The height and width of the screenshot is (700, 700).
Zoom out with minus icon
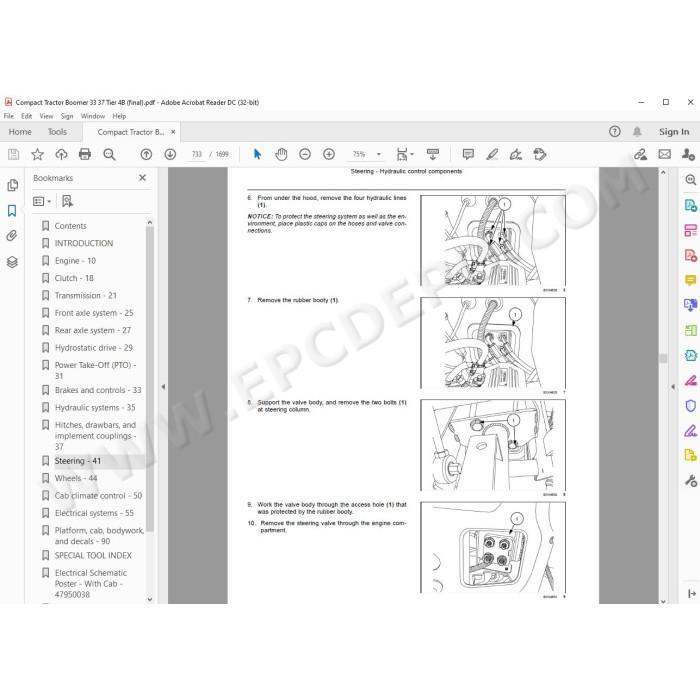point(305,154)
